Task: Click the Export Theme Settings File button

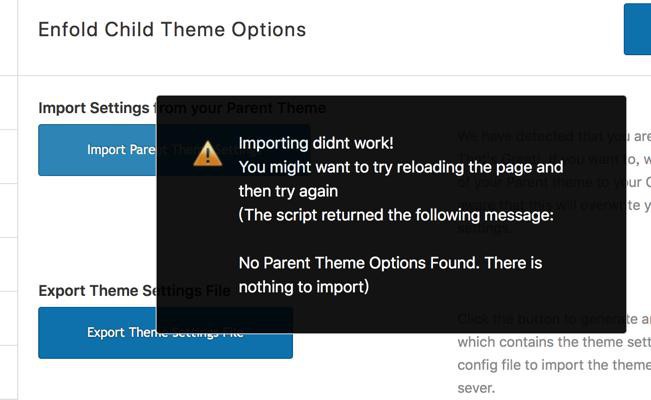Action: click(165, 333)
